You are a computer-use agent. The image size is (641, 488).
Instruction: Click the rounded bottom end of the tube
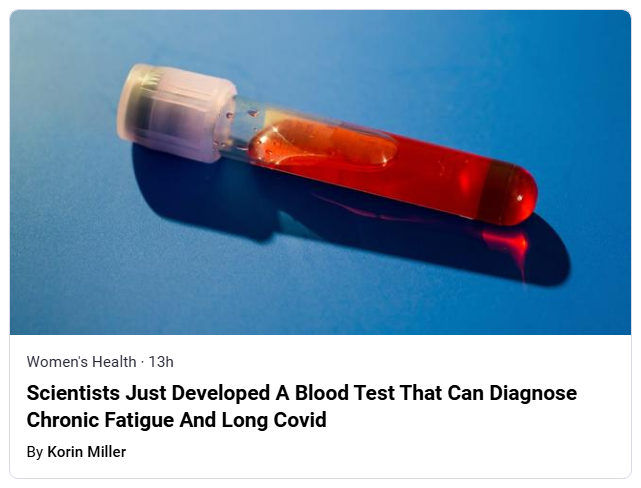[520, 195]
